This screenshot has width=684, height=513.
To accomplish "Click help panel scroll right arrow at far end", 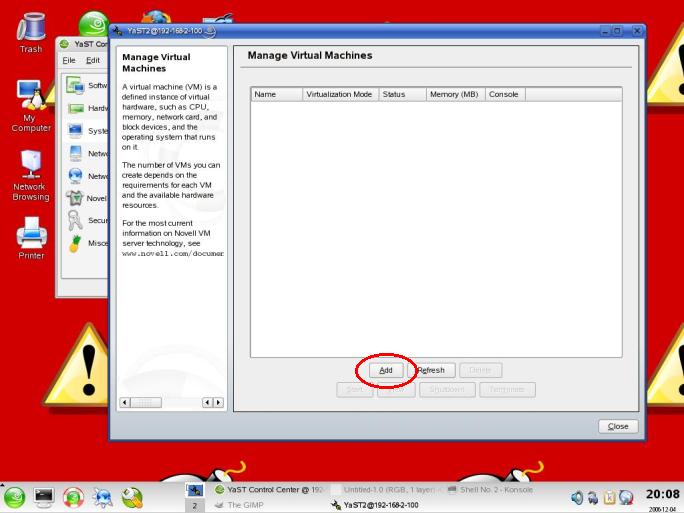I will (x=219, y=402).
